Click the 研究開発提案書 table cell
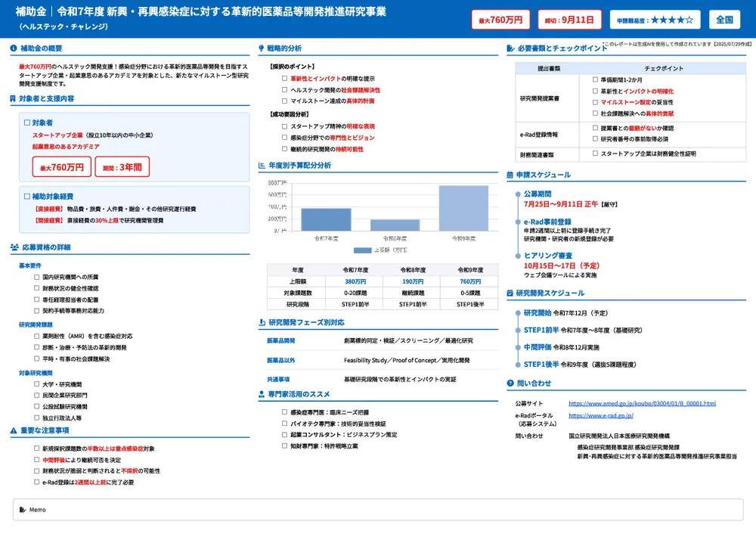The width and height of the screenshot is (756, 534). pos(547,98)
